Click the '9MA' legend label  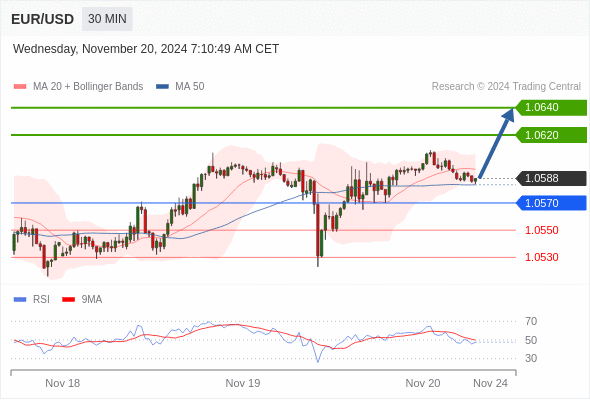(92, 300)
